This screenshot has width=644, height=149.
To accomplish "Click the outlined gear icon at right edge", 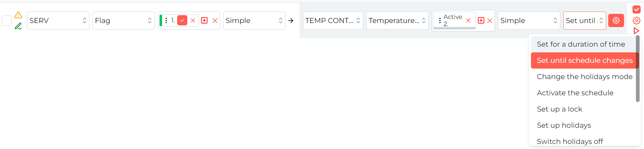I will coord(637,21).
